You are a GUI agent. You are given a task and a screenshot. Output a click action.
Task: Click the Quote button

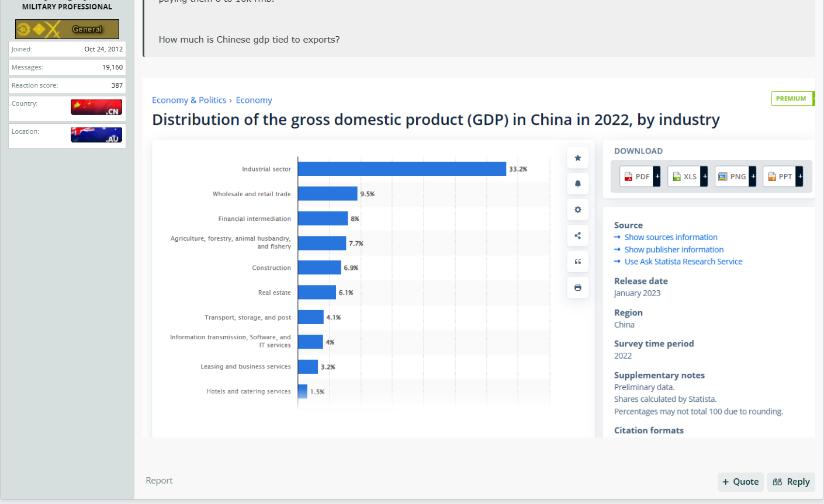[x=740, y=482]
